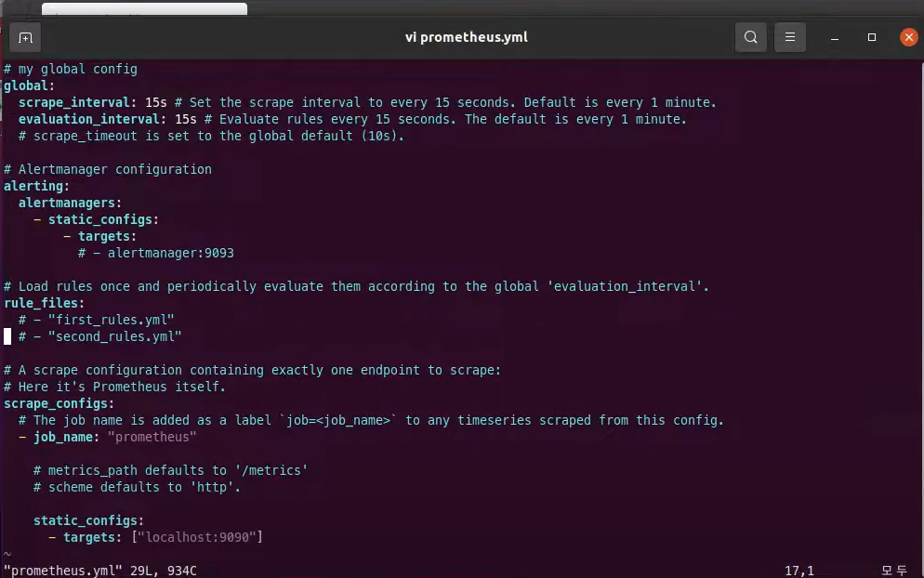Open the terminal search tool

pyautogui.click(x=751, y=37)
